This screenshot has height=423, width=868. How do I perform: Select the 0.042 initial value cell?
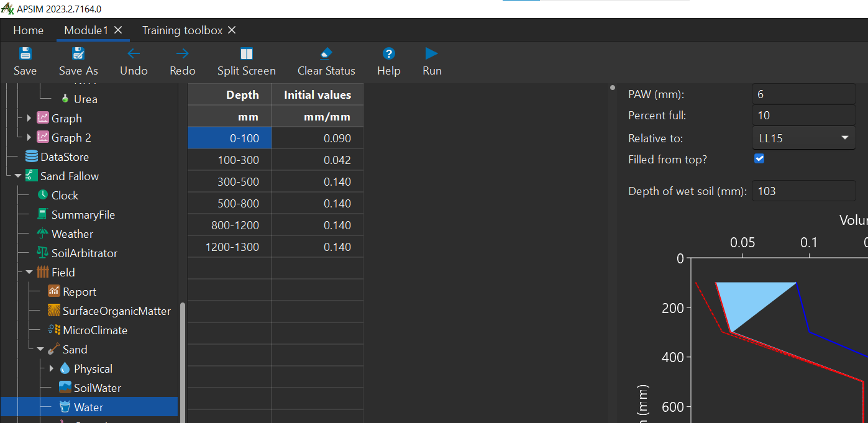point(318,160)
